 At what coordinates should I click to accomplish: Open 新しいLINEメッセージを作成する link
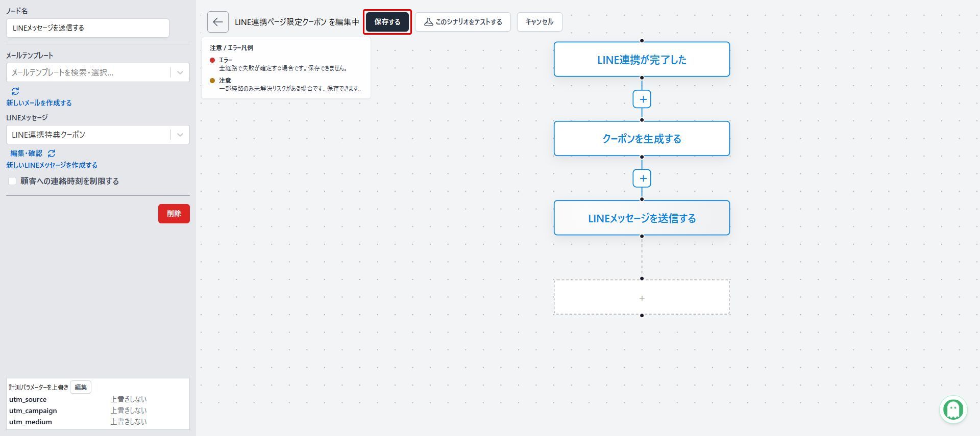pyautogui.click(x=52, y=165)
